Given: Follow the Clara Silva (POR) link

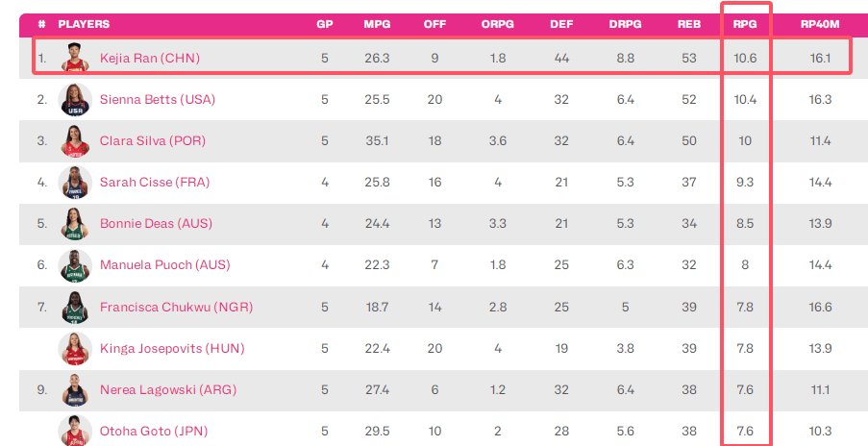Looking at the screenshot, I should click(152, 141).
